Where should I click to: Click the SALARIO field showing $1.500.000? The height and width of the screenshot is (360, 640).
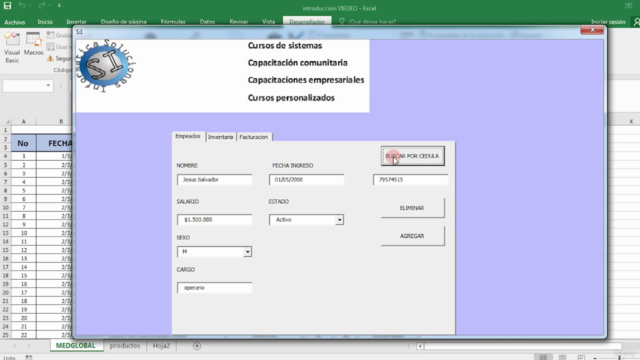[x=215, y=220]
